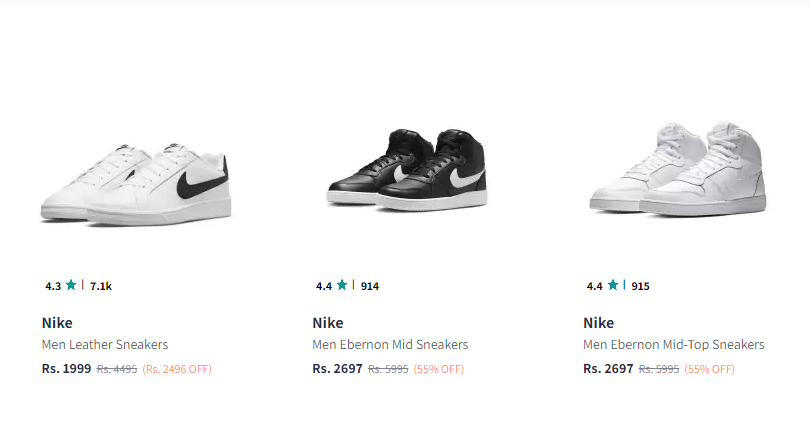Select Nike brand above Men Ebernon Mid-Top Sneakers

[599, 323]
